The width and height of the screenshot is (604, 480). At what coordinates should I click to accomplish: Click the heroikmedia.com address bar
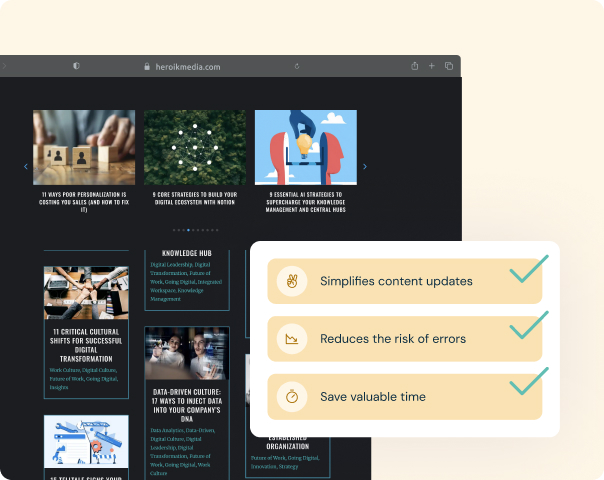pos(188,67)
